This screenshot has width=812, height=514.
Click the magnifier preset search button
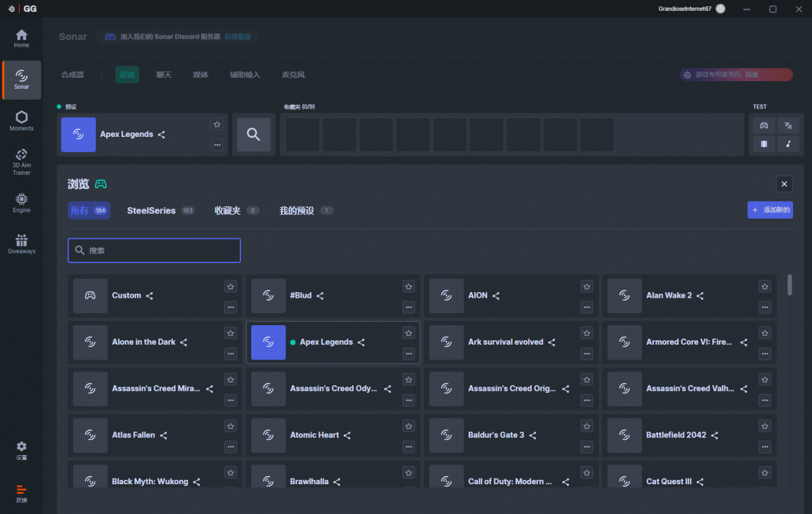(x=254, y=134)
